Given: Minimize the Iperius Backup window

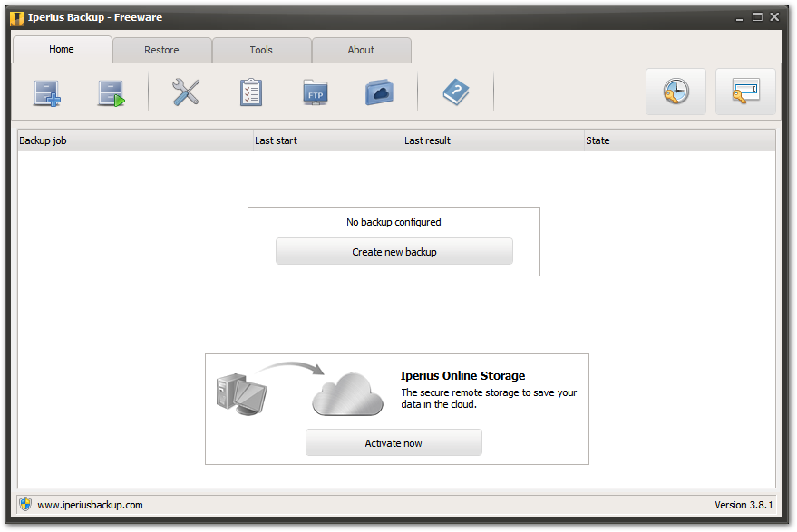Looking at the screenshot, I should [x=739, y=18].
